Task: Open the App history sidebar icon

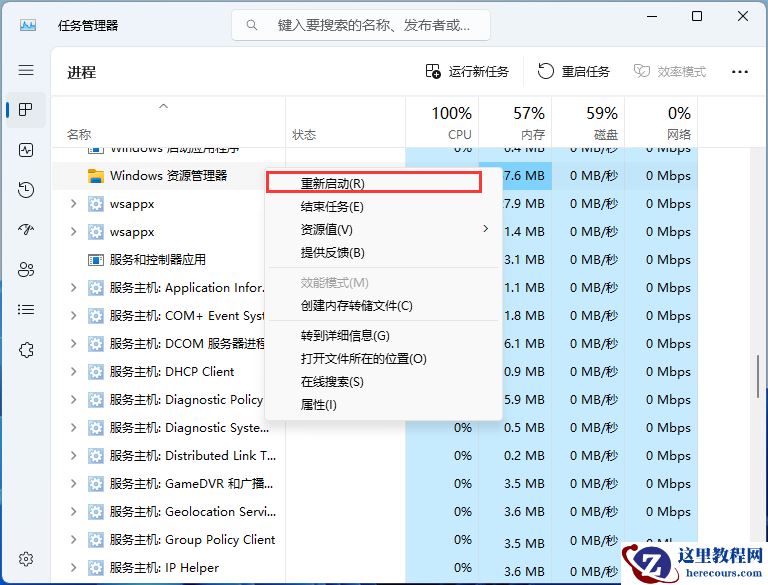Action: (x=26, y=190)
